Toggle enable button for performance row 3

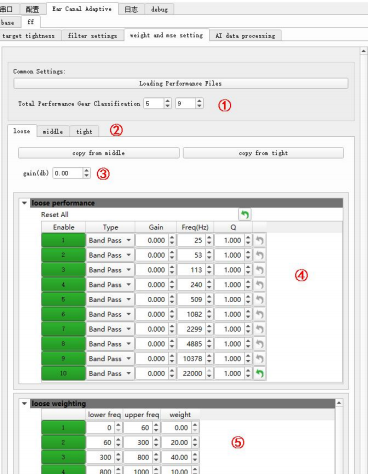[63, 270]
